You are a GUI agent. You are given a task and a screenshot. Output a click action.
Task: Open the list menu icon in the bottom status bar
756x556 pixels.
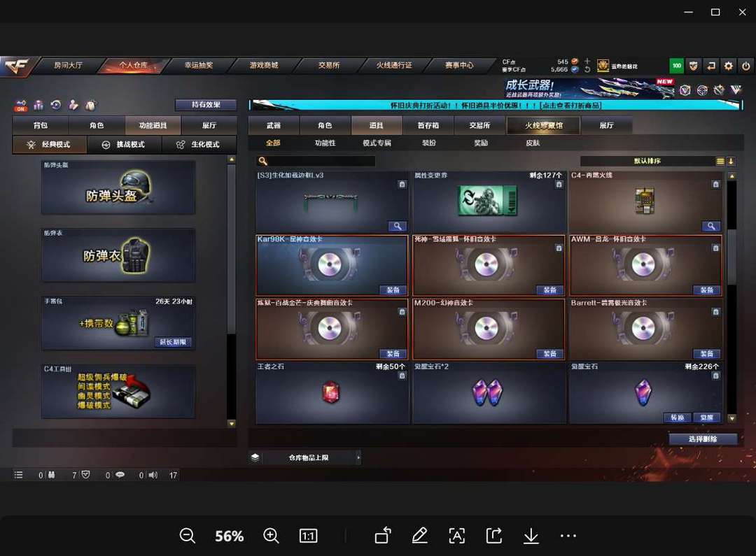coord(18,475)
